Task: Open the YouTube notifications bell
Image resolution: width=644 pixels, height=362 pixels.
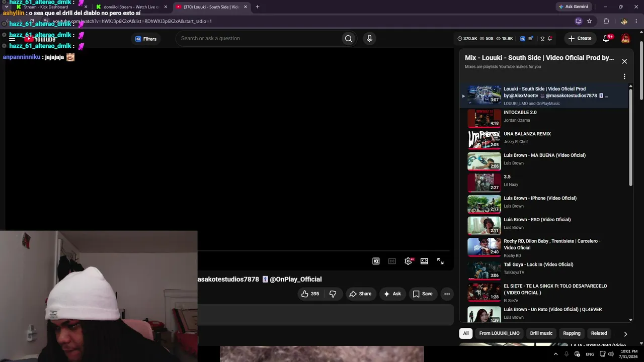Action: [x=606, y=39]
